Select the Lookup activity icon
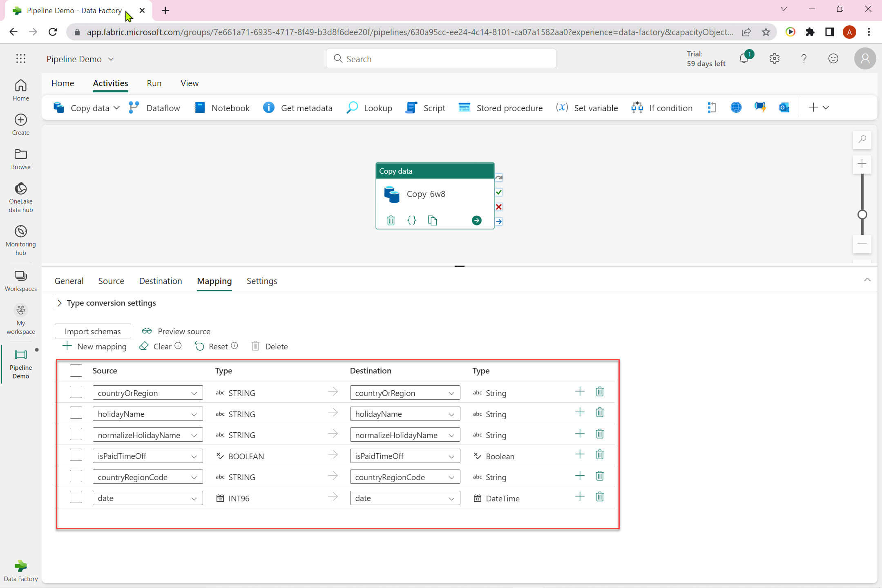 pyautogui.click(x=352, y=107)
